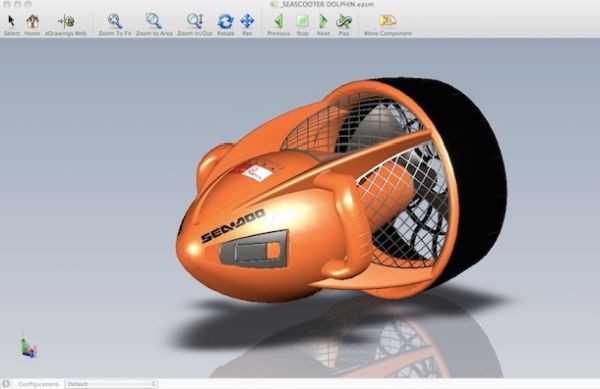Click the XYZ orientation triad
Viewport: 600px width, 389px height.
(28, 345)
